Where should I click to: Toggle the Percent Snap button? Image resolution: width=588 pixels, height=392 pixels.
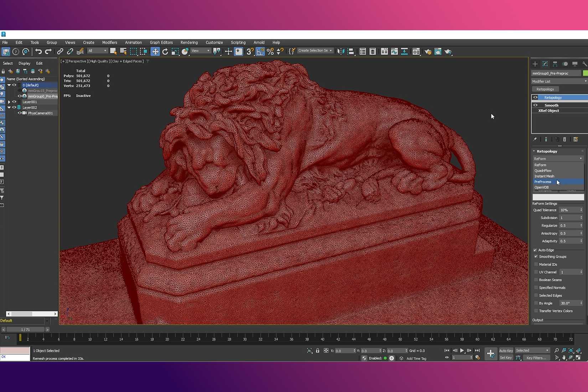(x=270, y=52)
